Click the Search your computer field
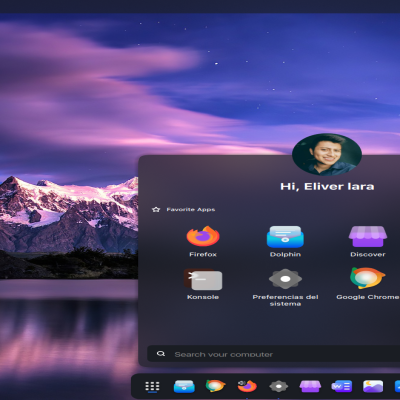This screenshot has height=400, width=400. pyautogui.click(x=274, y=354)
